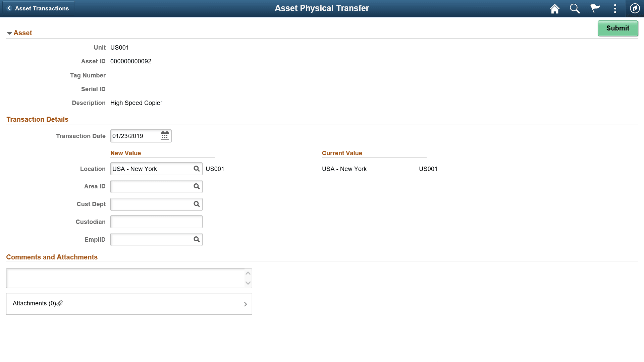
Task: Open the Attachments (0) link
Action: (34, 303)
